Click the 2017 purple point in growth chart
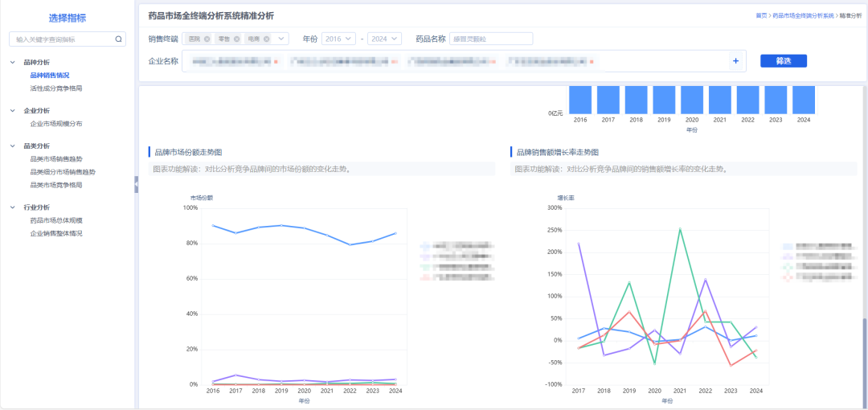868x410 pixels. 579,244
